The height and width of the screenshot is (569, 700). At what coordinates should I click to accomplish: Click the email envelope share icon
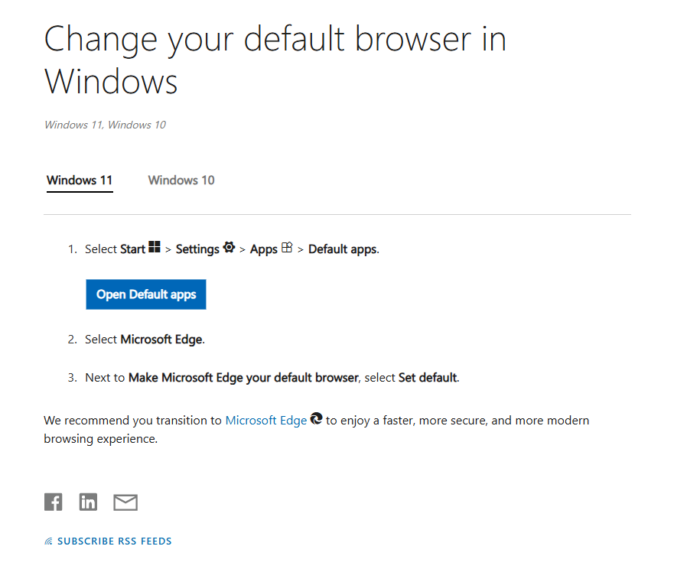(x=125, y=502)
